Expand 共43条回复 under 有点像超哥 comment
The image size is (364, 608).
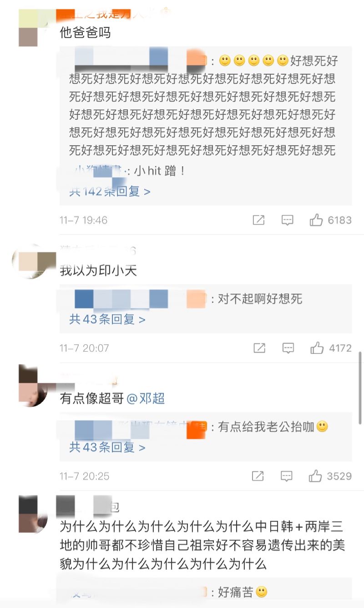(x=107, y=447)
